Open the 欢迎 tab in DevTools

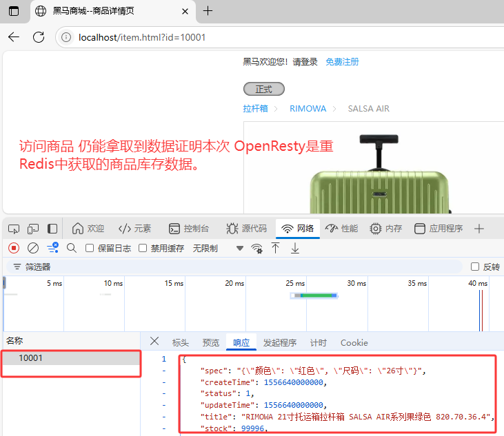(x=88, y=229)
